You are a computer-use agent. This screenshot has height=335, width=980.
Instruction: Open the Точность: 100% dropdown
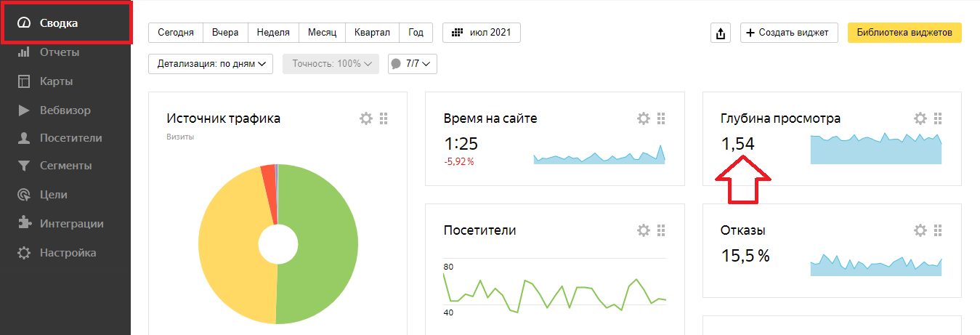(331, 64)
